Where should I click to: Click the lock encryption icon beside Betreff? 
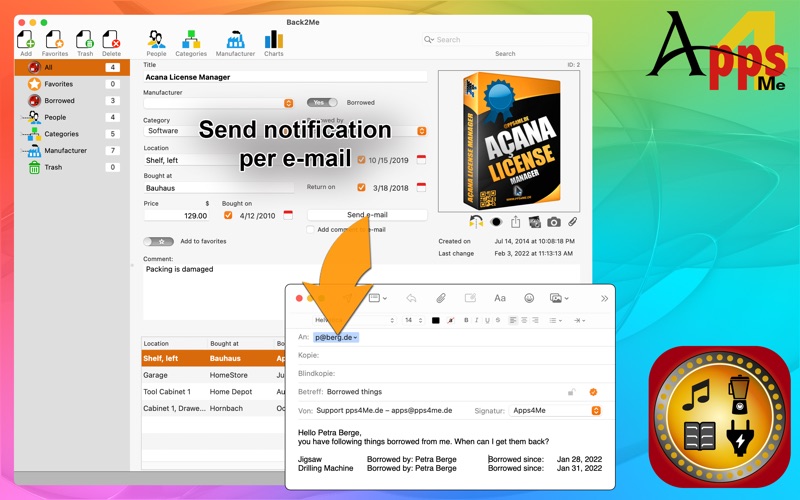tap(571, 392)
